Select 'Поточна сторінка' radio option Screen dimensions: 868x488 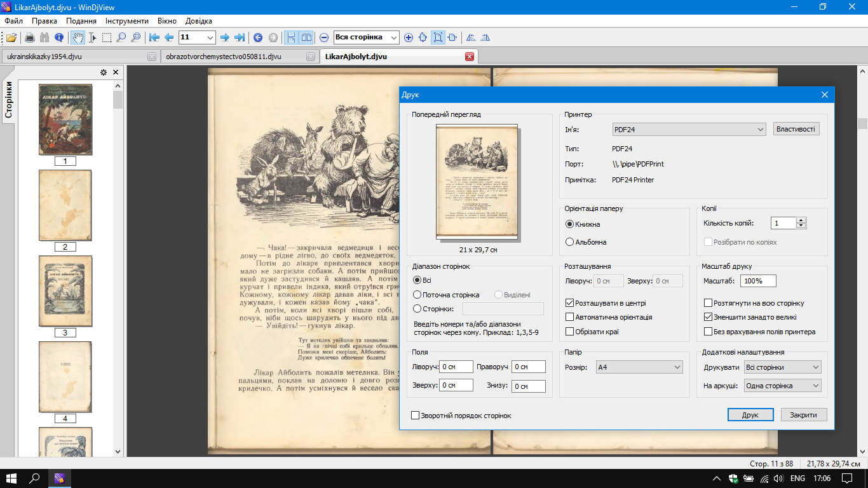[x=417, y=295]
